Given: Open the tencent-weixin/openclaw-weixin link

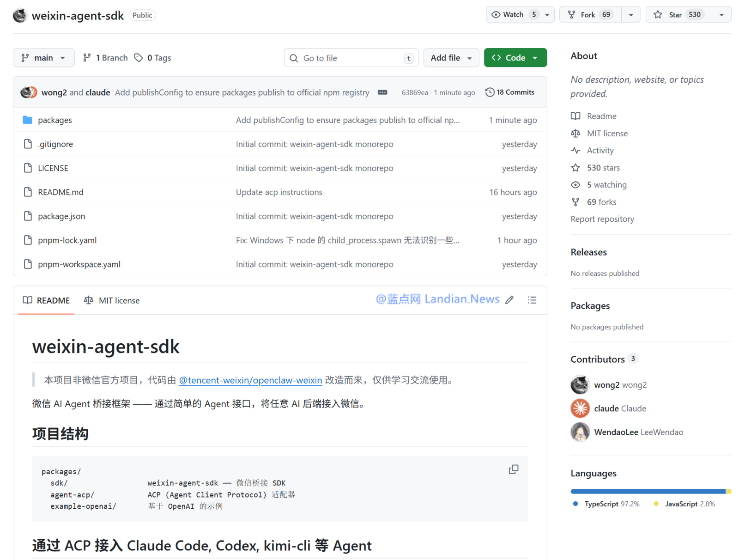Looking at the screenshot, I should coord(250,380).
